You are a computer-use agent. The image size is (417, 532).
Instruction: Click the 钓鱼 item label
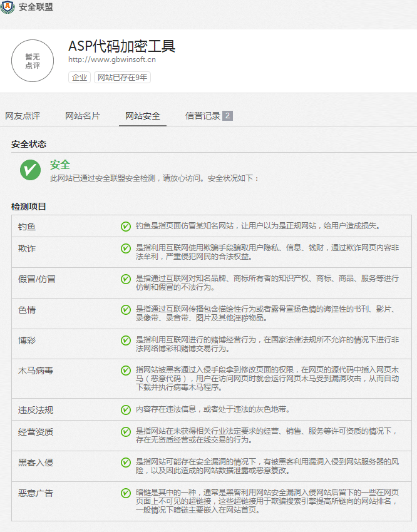click(27, 227)
